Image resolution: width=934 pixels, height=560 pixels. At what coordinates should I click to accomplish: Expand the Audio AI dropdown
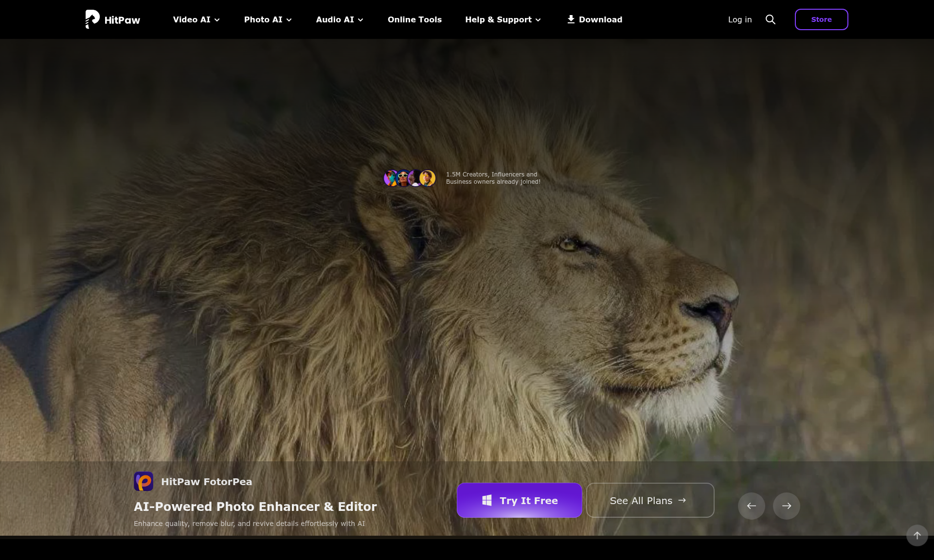340,19
